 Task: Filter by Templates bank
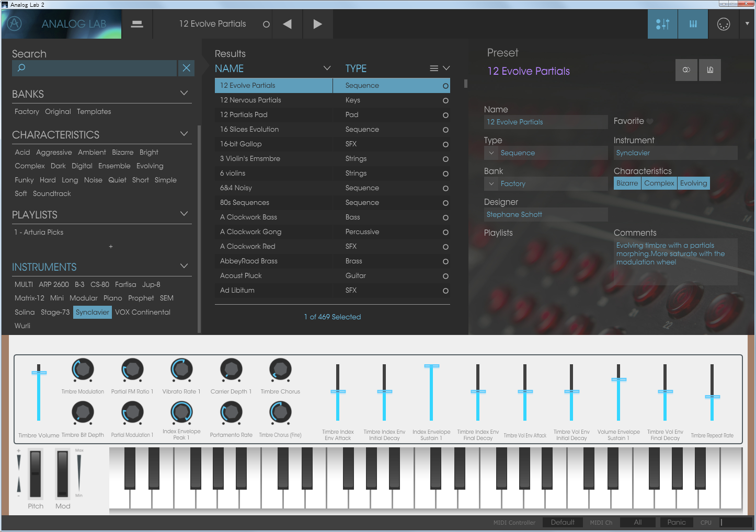(94, 111)
